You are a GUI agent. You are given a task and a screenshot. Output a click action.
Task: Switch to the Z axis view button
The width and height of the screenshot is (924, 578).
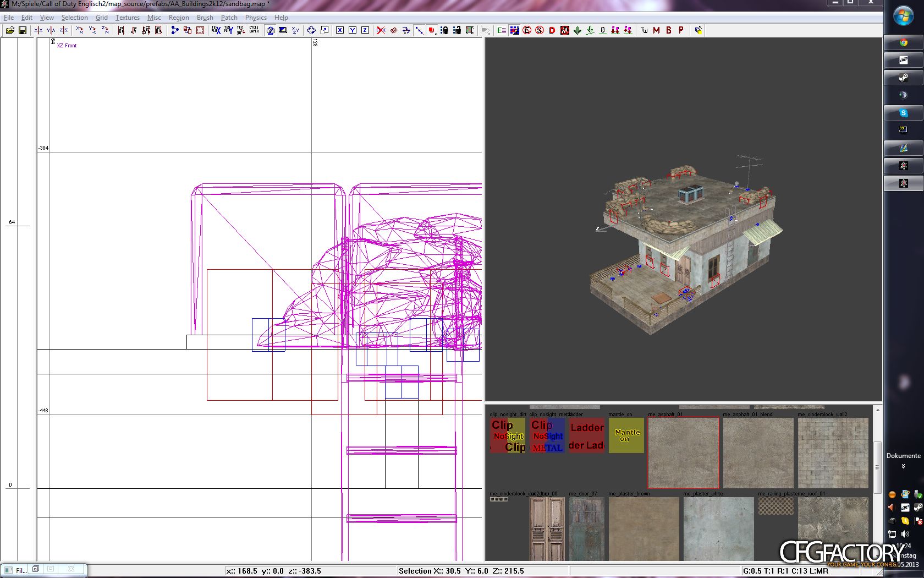(x=365, y=30)
